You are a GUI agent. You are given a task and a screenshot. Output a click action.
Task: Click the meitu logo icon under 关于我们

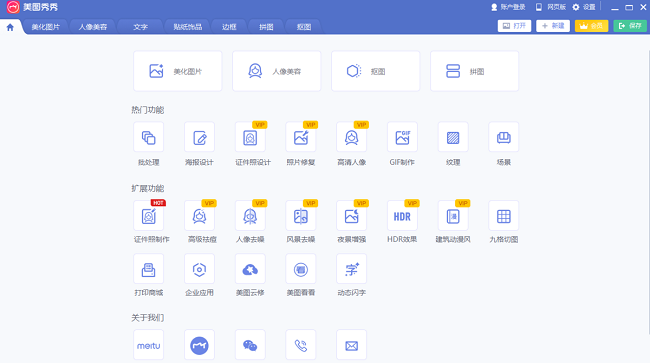click(148, 345)
